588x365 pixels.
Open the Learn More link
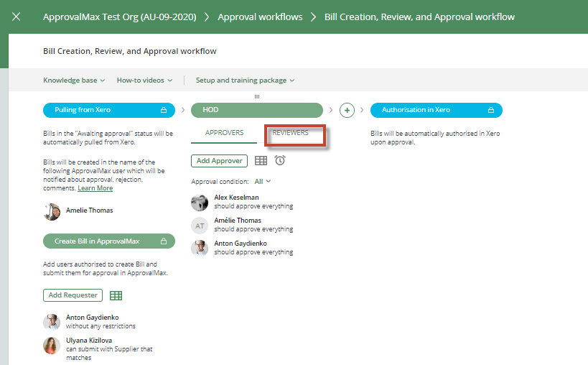coord(95,188)
